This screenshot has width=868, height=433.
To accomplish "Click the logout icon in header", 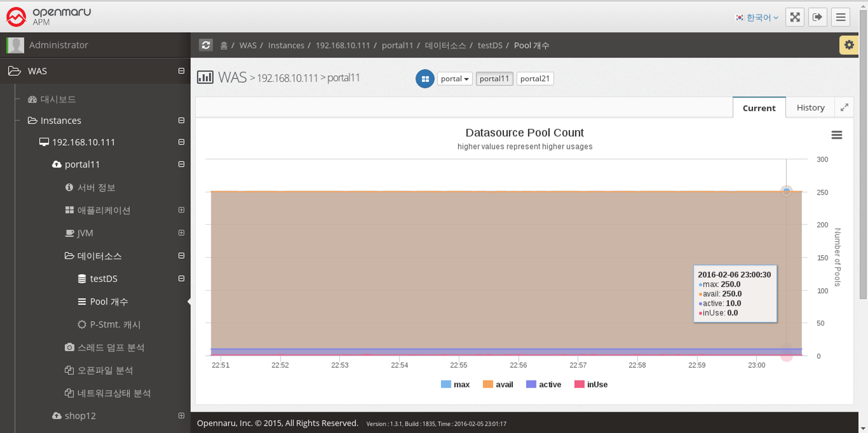I will [817, 17].
